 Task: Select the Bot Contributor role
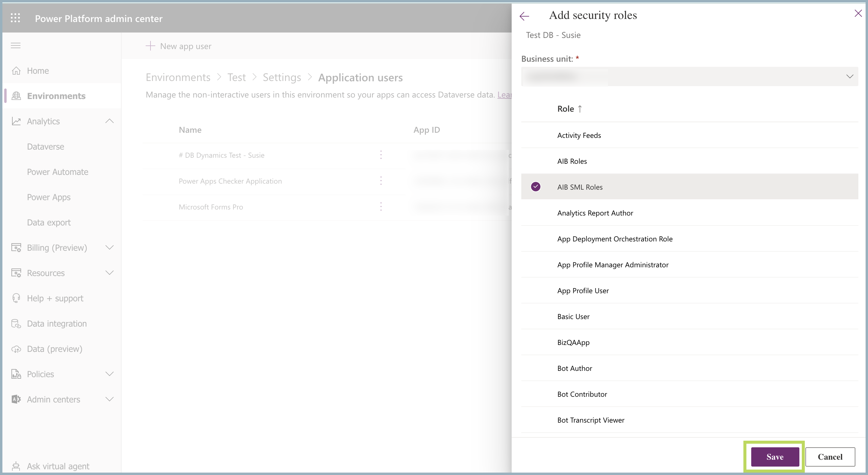[x=690, y=394]
